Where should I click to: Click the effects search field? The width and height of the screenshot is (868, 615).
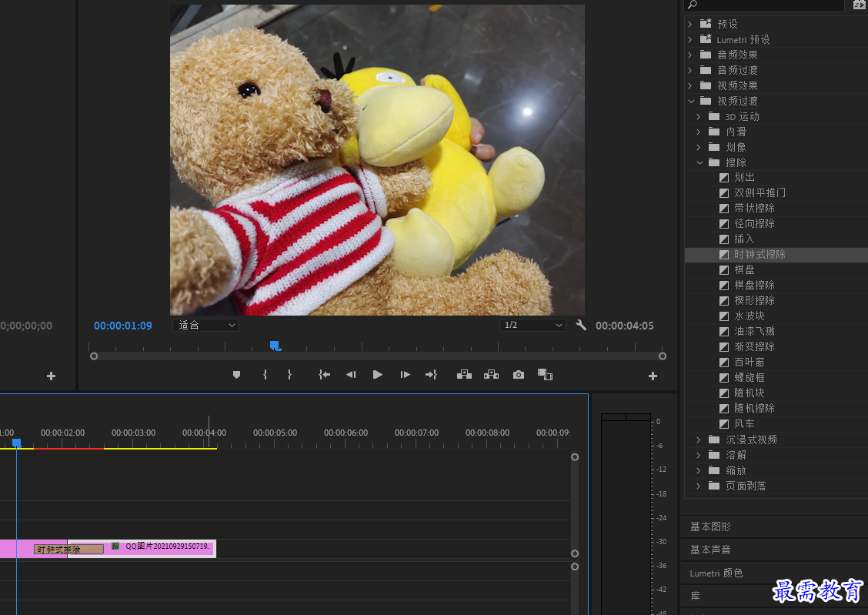pos(764,5)
